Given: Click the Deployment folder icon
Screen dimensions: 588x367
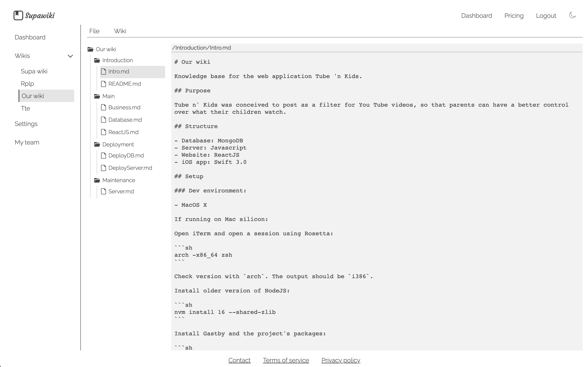Looking at the screenshot, I should click(x=97, y=145).
